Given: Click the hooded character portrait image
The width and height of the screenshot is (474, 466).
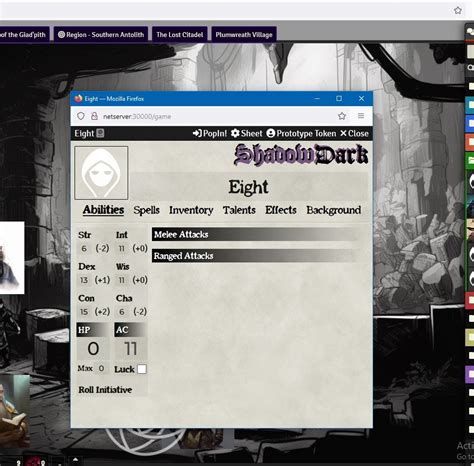Looking at the screenshot, I should click(x=101, y=173).
